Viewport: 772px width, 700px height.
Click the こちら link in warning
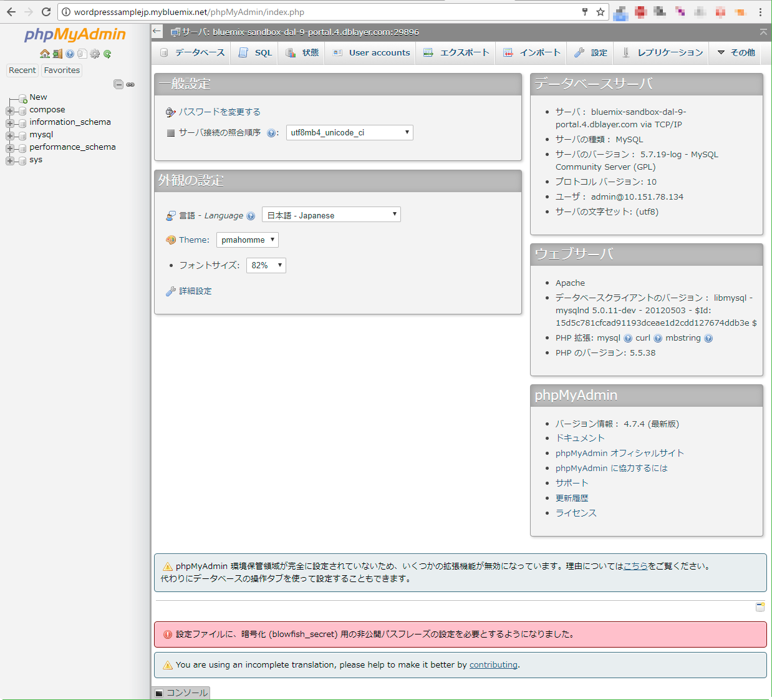tap(635, 566)
